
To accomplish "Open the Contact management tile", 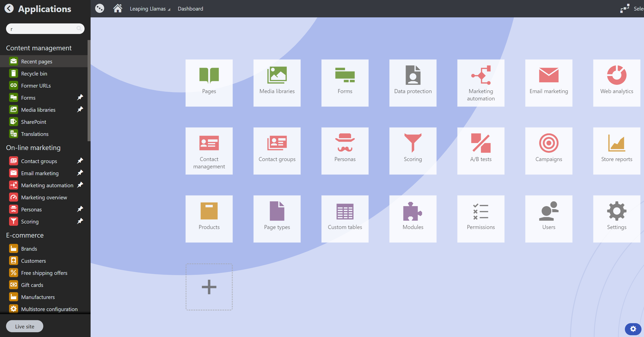I will pyautogui.click(x=209, y=151).
